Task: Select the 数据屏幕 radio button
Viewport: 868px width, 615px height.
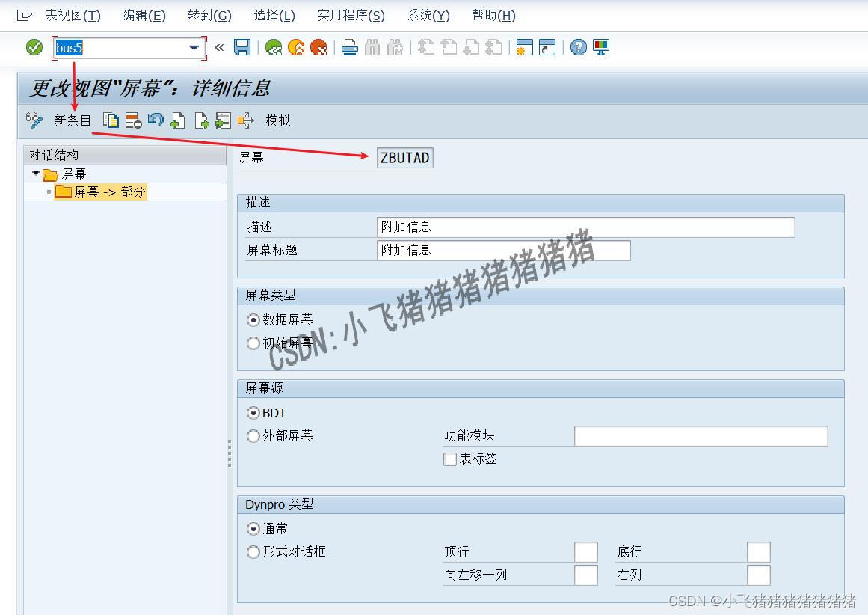Action: click(x=253, y=320)
